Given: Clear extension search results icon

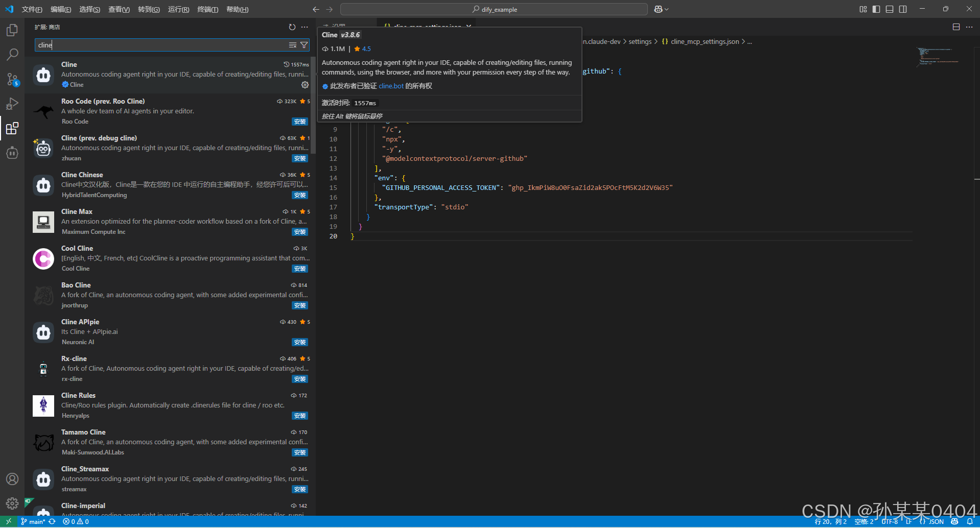Looking at the screenshot, I should point(293,45).
